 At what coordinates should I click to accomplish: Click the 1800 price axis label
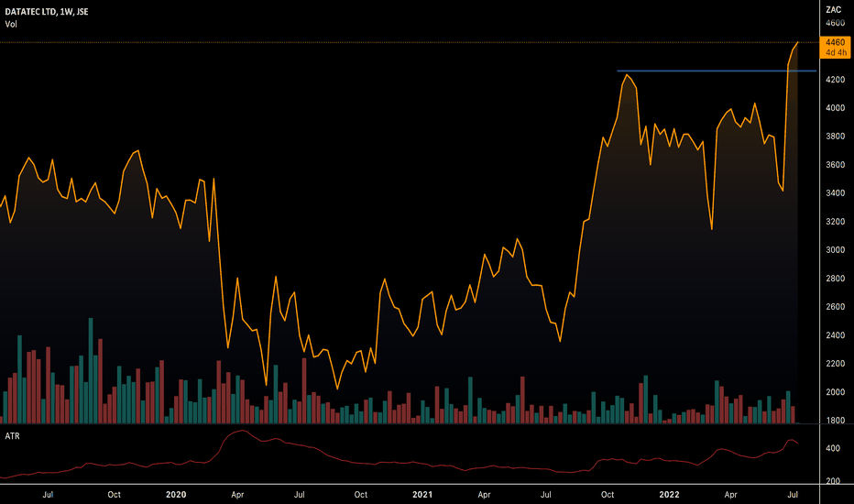835,420
